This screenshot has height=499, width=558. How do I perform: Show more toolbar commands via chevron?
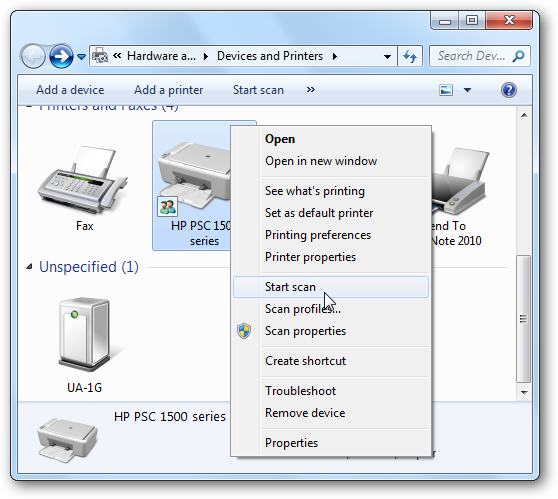[311, 90]
